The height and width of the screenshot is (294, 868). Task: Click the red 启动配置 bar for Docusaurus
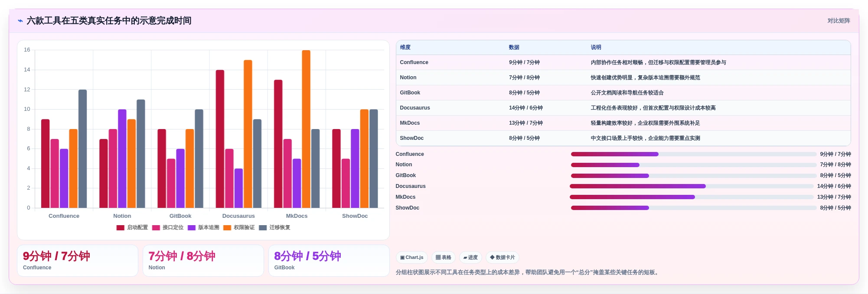(220, 139)
